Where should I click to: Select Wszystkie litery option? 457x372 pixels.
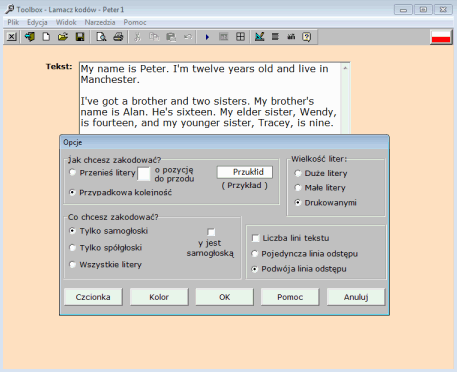click(x=72, y=265)
